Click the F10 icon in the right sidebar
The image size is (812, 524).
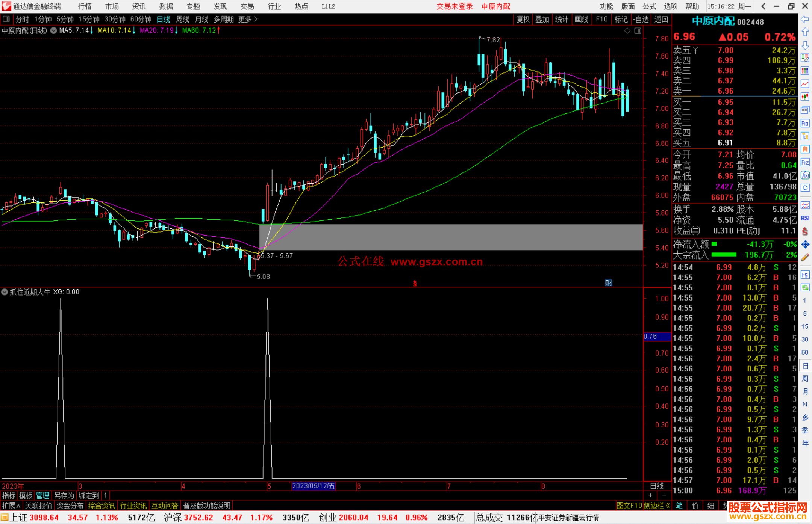[x=805, y=123]
